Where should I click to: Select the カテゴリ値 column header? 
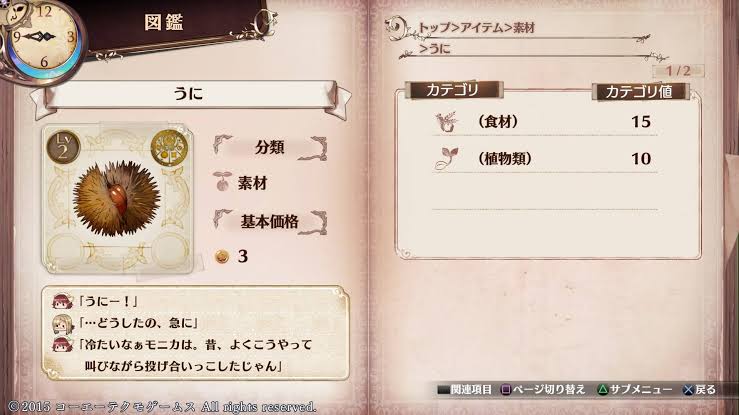point(640,91)
